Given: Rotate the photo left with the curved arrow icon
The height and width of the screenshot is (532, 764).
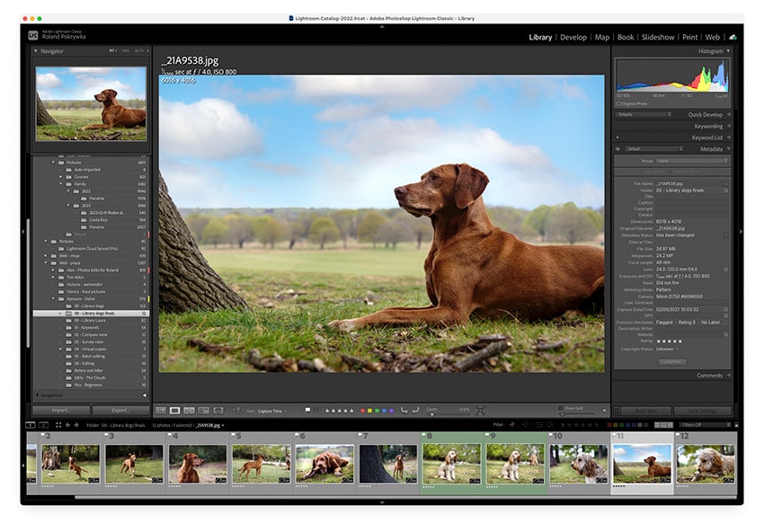Looking at the screenshot, I should click(403, 409).
